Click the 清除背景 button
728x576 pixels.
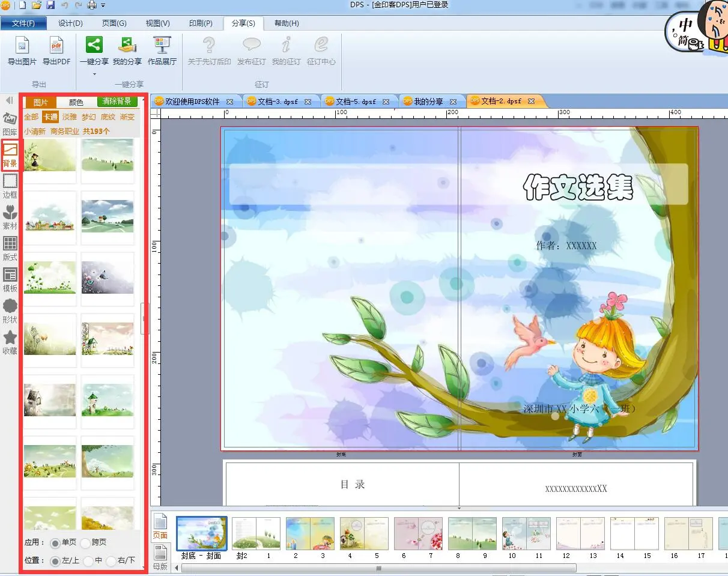click(117, 102)
